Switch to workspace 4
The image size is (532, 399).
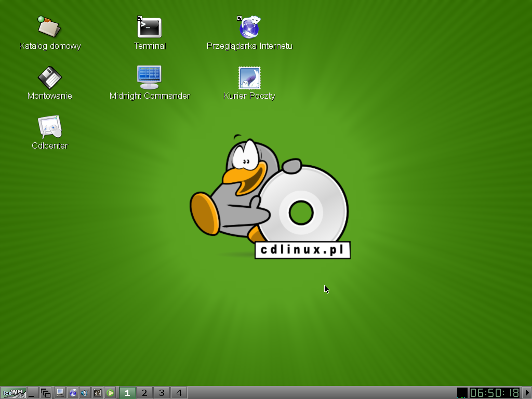point(179,393)
